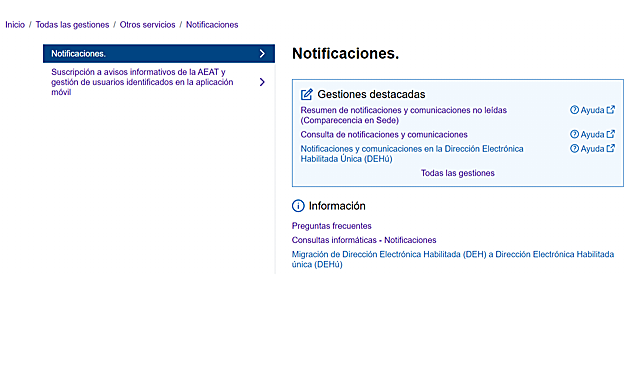
Task: Expand chevron on Notificaciones. menu item
Action: pyautogui.click(x=262, y=54)
